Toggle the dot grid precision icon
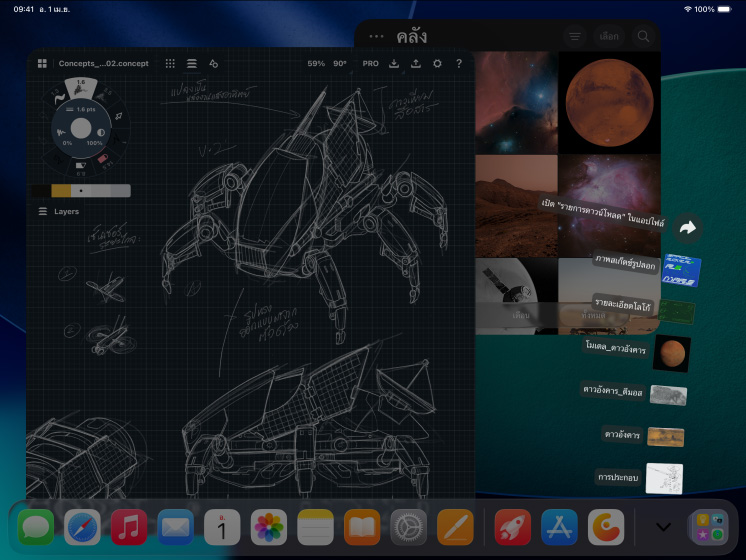 click(x=170, y=63)
